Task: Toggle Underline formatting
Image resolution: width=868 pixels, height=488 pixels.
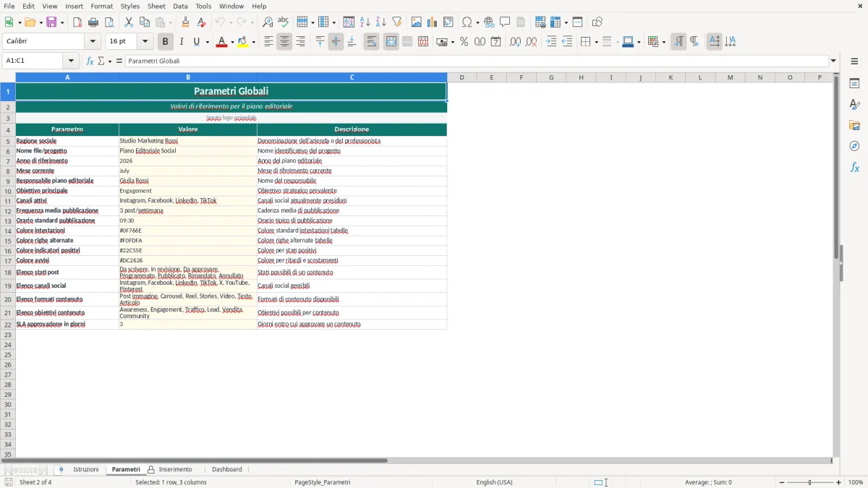Action: [195, 42]
